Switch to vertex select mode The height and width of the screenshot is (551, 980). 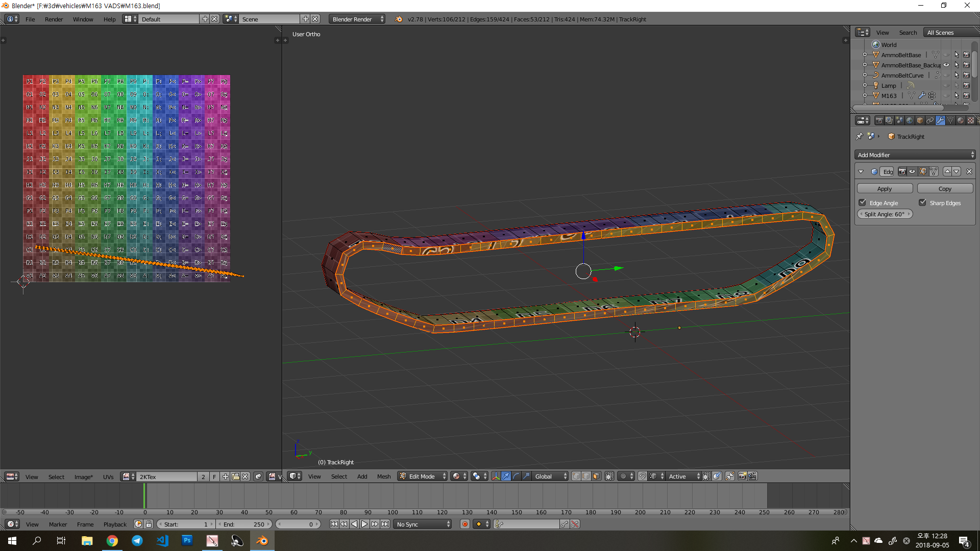(576, 476)
